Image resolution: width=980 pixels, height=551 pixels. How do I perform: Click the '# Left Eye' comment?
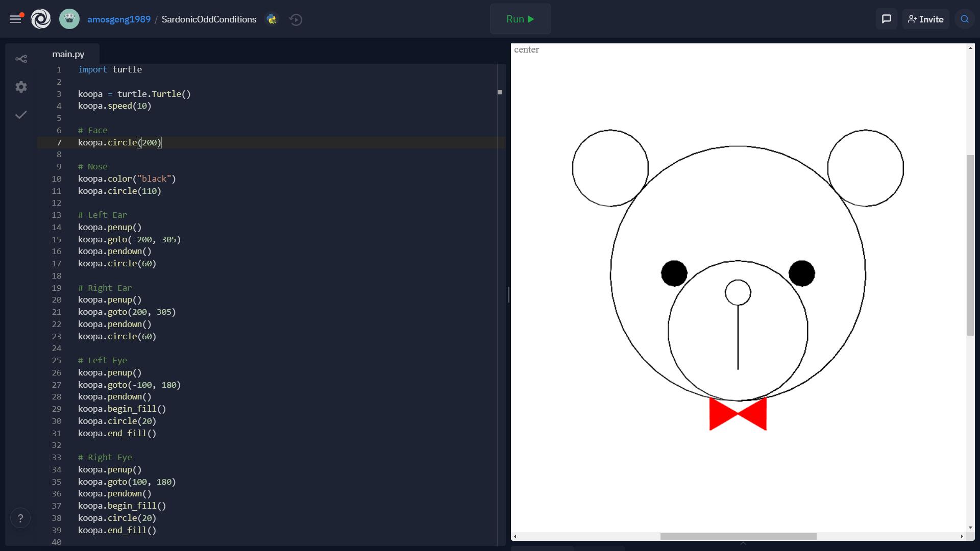102,361
